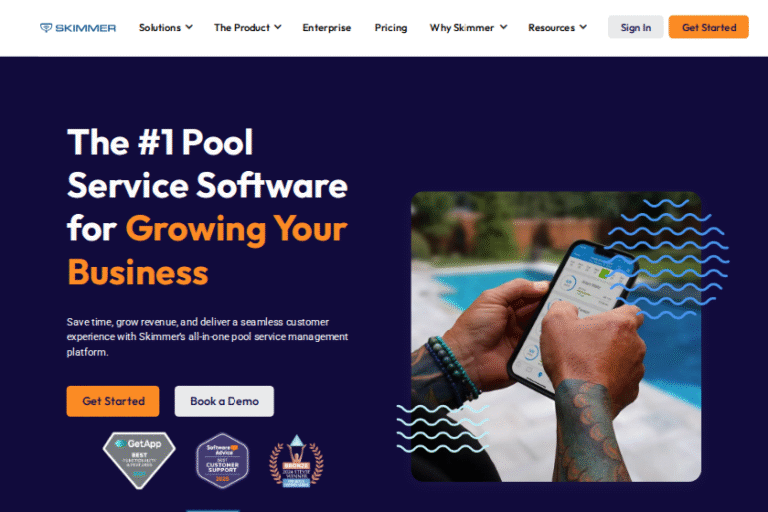Click the Skimmer logo icon
Screen dimensions: 768x512
(x=46, y=28)
